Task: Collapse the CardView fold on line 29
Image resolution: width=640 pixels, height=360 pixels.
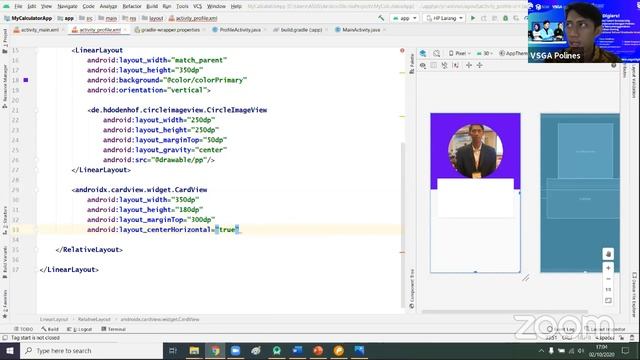Action: coord(36,190)
